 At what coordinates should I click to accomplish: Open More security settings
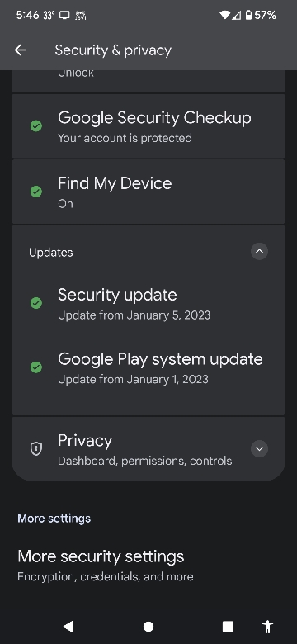148,565
